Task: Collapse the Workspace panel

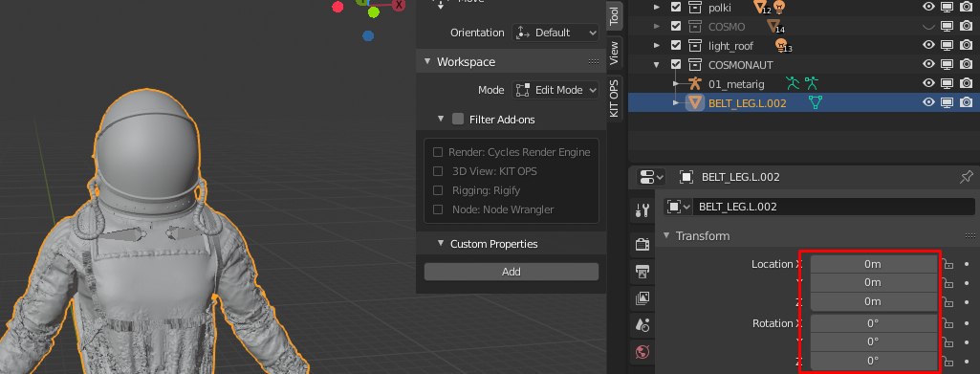Action: pos(427,61)
